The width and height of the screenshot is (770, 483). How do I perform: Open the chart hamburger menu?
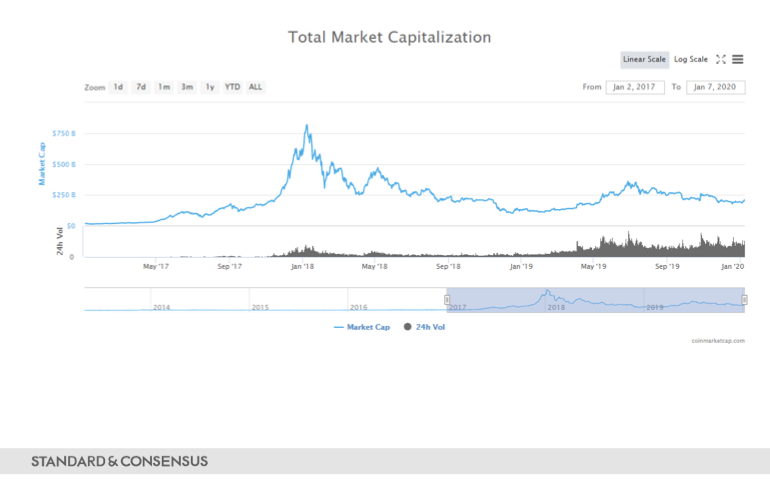click(x=737, y=59)
